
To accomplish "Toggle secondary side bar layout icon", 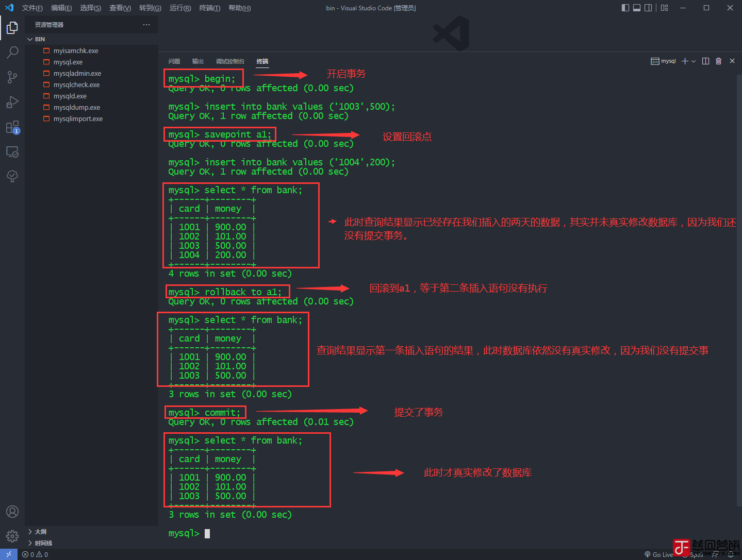I will 648,8.
